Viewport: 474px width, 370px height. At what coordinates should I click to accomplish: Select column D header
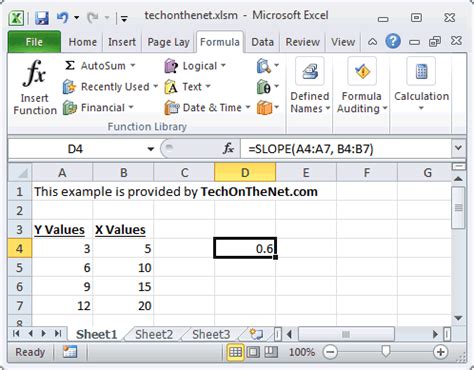click(245, 173)
